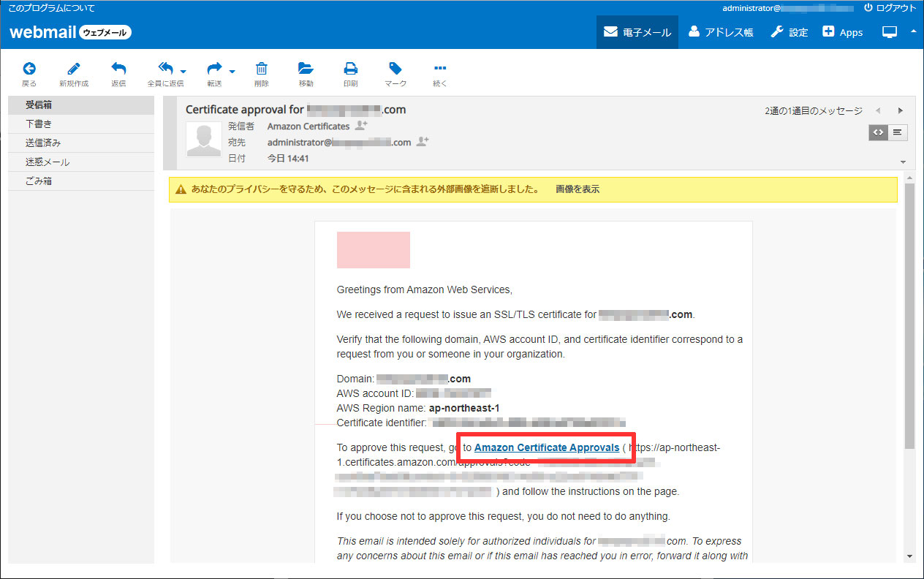
Task: Click the blocked image placeholder in email
Action: click(x=374, y=250)
